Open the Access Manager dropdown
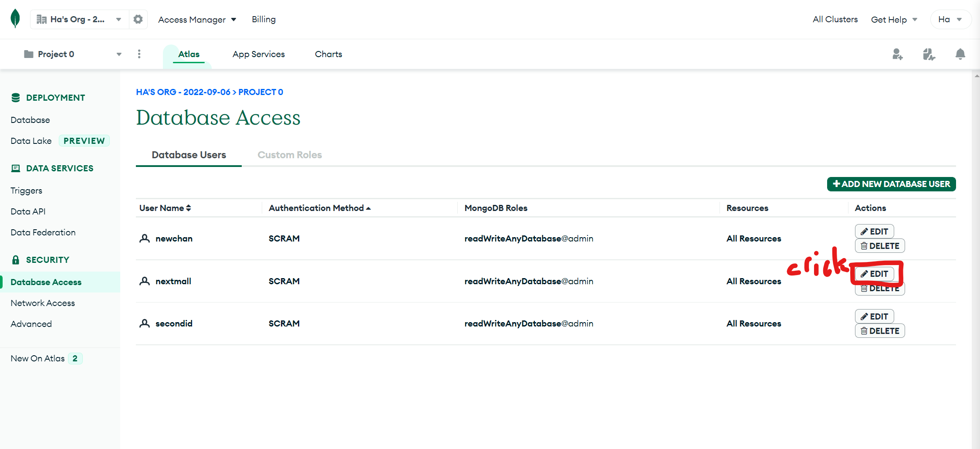 point(197,20)
